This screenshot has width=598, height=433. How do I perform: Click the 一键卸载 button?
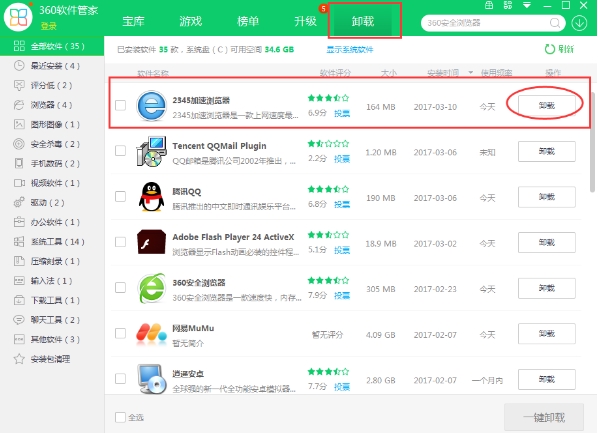coord(544,417)
